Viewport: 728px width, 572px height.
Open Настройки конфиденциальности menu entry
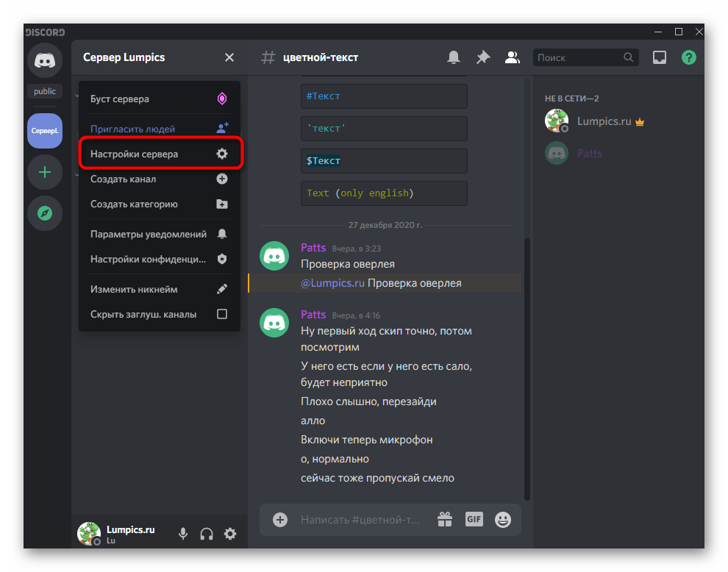160,259
